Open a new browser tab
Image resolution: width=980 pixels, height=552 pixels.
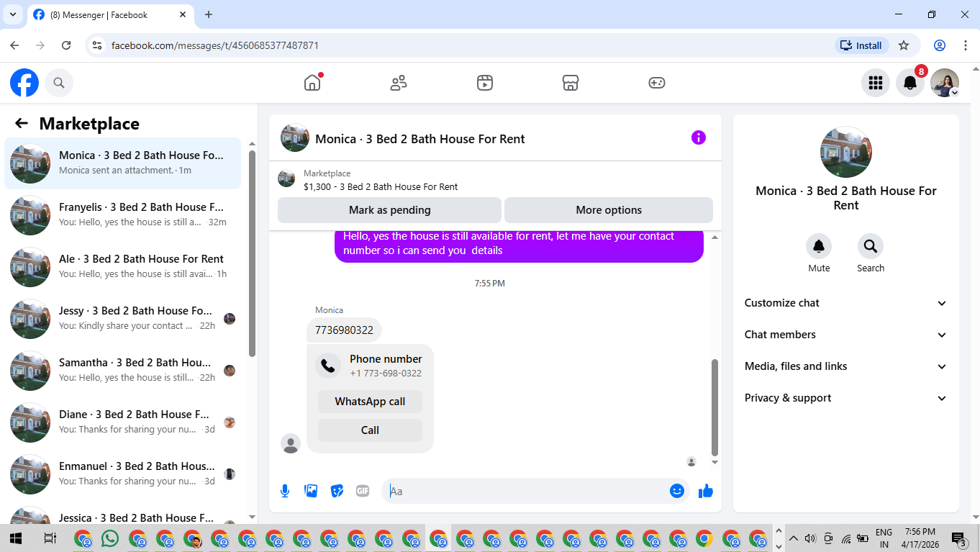click(209, 14)
